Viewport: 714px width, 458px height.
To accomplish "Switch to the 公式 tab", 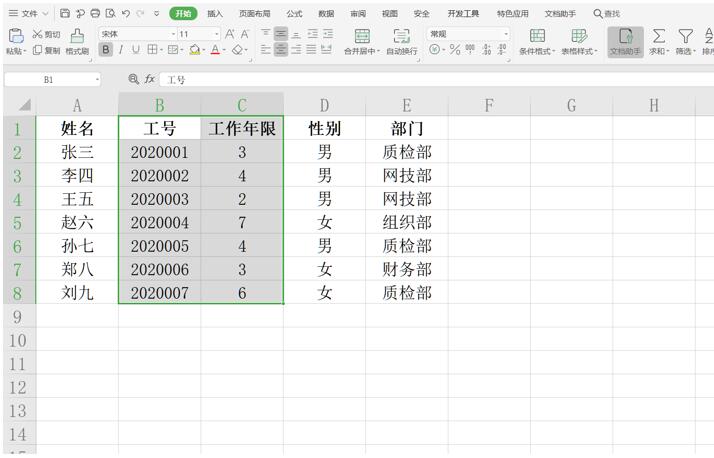I will (294, 14).
